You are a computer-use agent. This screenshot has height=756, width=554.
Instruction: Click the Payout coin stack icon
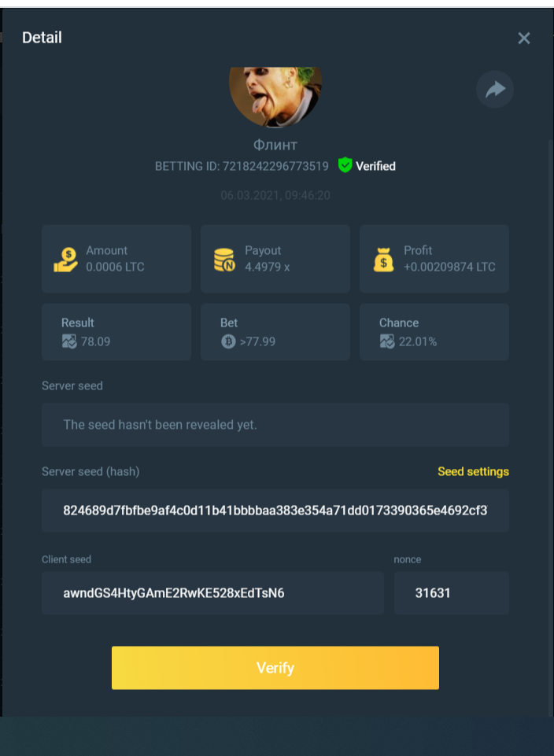224,260
